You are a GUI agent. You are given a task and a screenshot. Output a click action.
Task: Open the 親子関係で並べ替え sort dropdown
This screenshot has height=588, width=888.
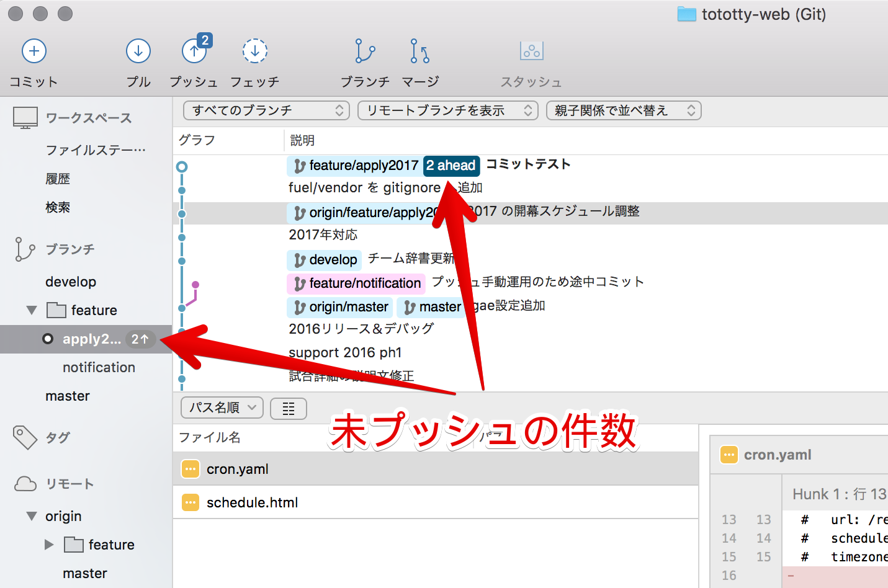pos(623,110)
